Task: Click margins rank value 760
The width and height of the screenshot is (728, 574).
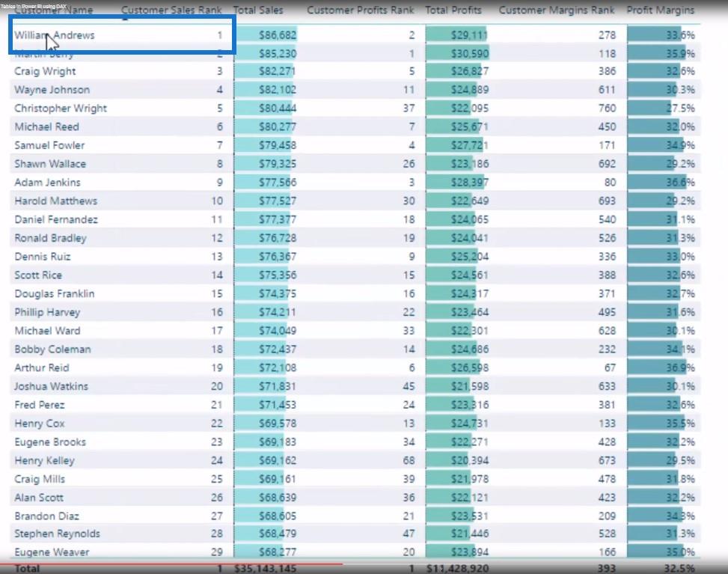Action: (607, 109)
